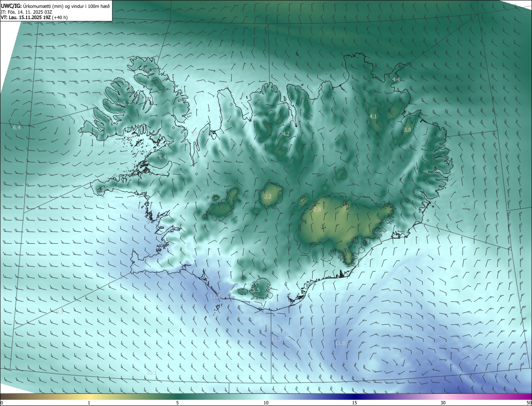Viewport: 532px width, 406px height.
Task: Select the 5.2 value over the Westfjords
Action: click(x=127, y=103)
